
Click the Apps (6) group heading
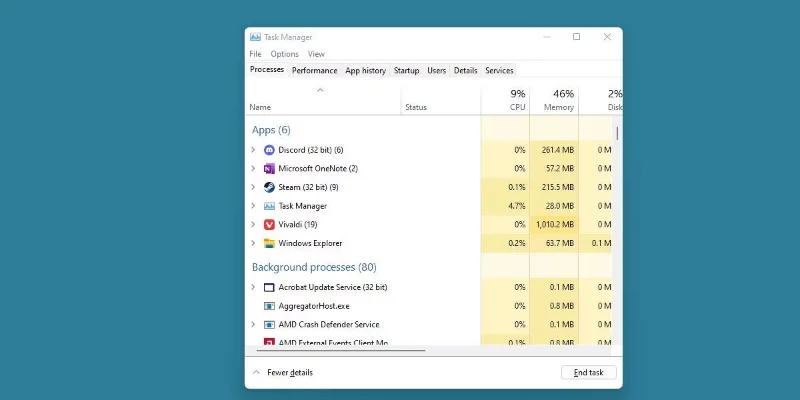(x=271, y=130)
